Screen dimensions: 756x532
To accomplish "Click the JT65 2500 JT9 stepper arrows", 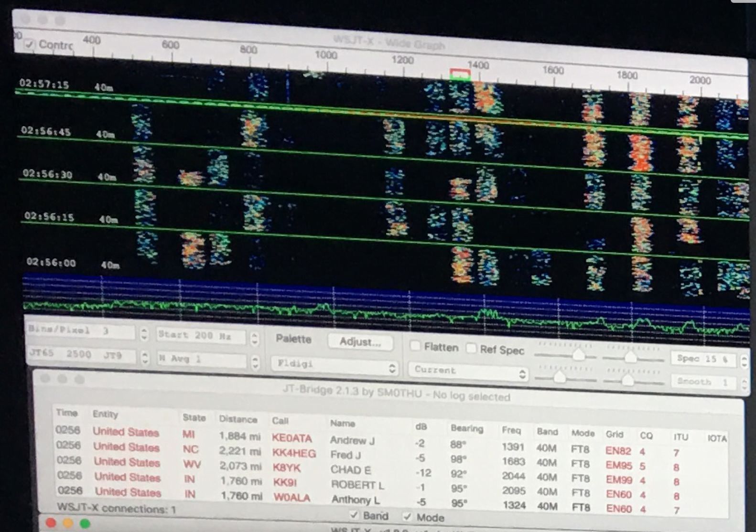I will [145, 357].
